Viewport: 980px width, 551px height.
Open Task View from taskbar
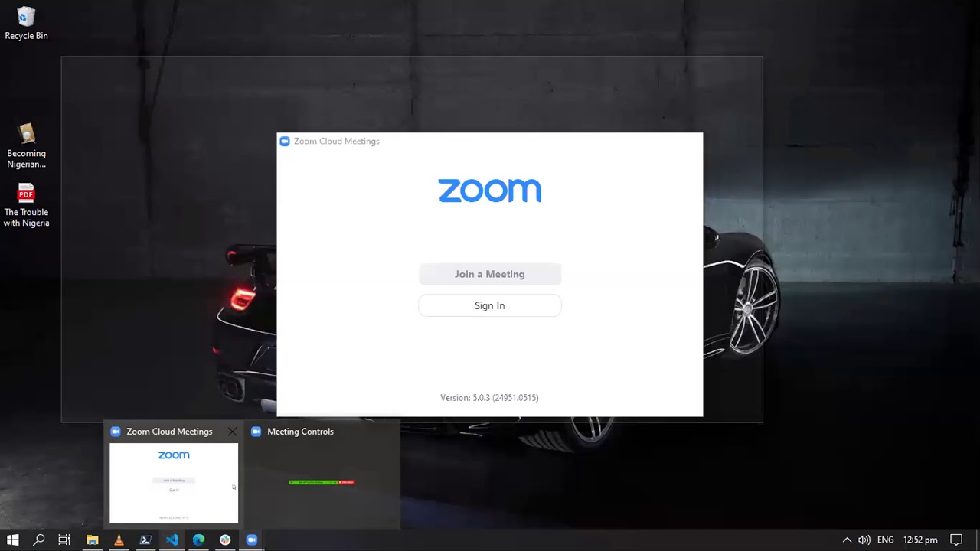click(64, 540)
